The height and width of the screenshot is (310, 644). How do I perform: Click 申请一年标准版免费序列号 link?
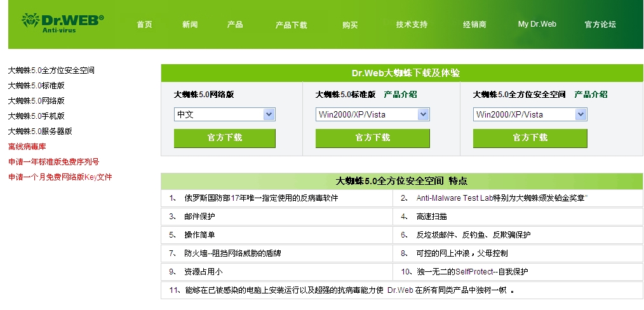click(54, 162)
